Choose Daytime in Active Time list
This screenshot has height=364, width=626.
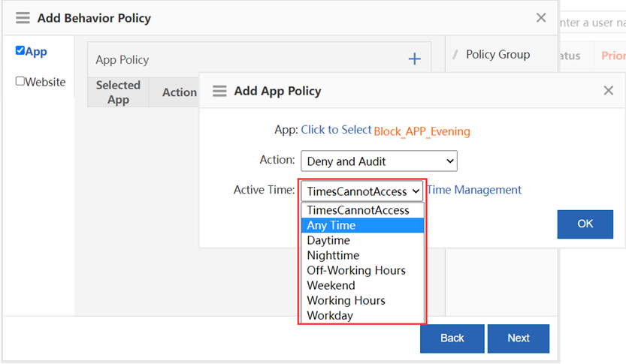point(328,240)
